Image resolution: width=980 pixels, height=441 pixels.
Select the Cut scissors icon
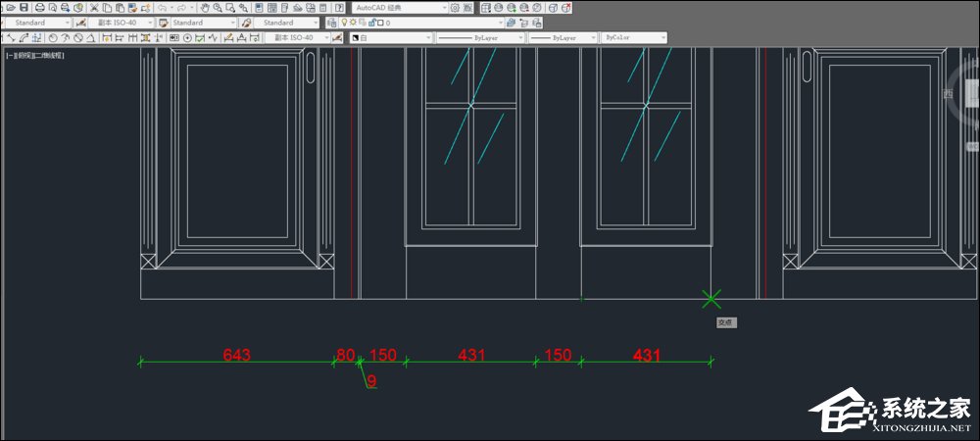click(x=94, y=8)
